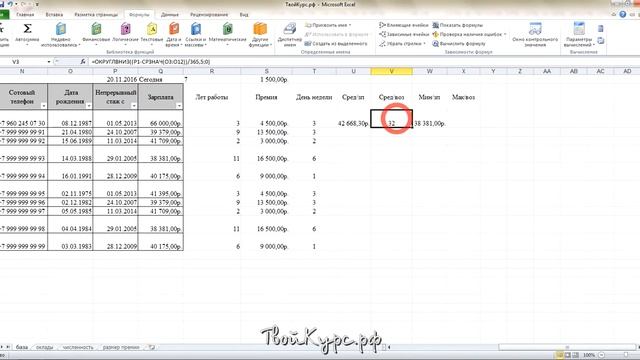Click in the formula bar text
Viewport: 640px width, 360px height.
click(x=151, y=62)
